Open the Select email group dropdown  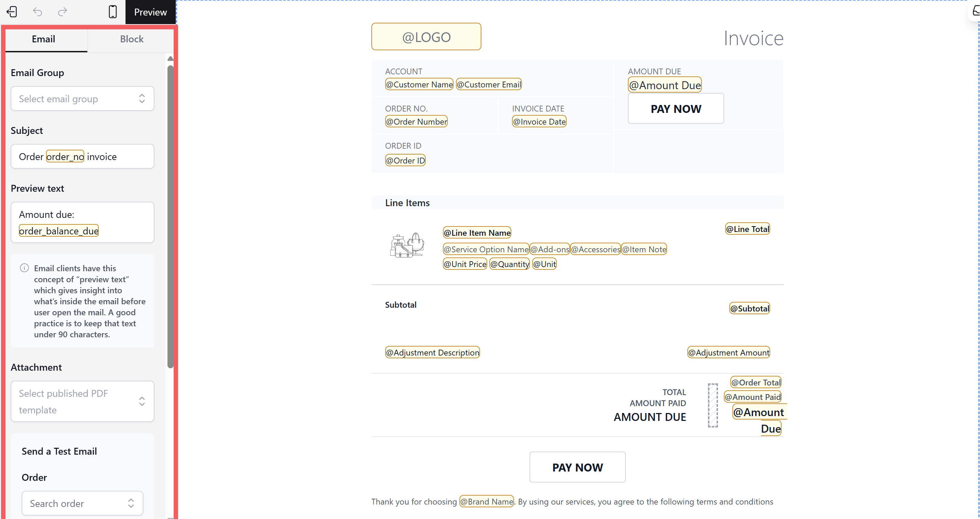tap(82, 99)
